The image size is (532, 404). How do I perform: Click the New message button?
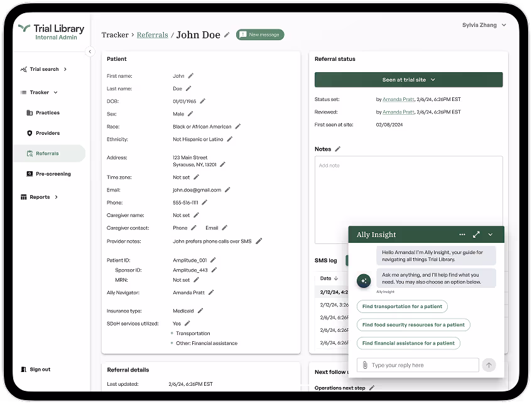click(260, 35)
